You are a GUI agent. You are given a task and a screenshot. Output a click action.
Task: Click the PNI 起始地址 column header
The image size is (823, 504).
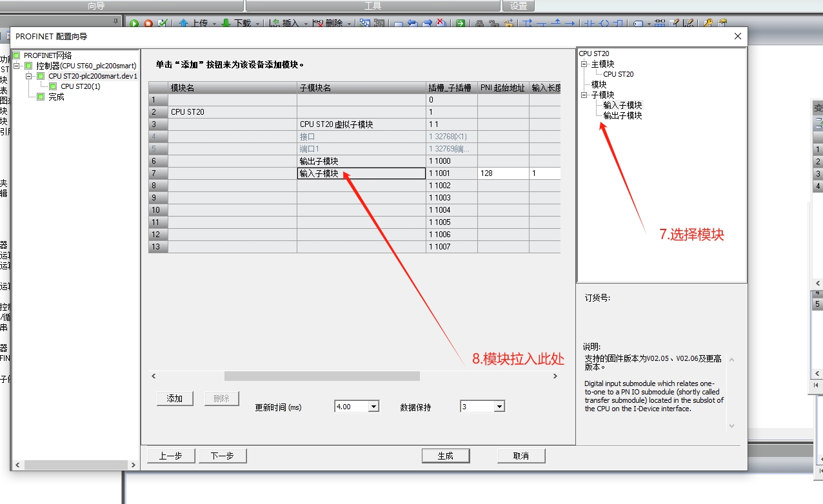click(503, 88)
